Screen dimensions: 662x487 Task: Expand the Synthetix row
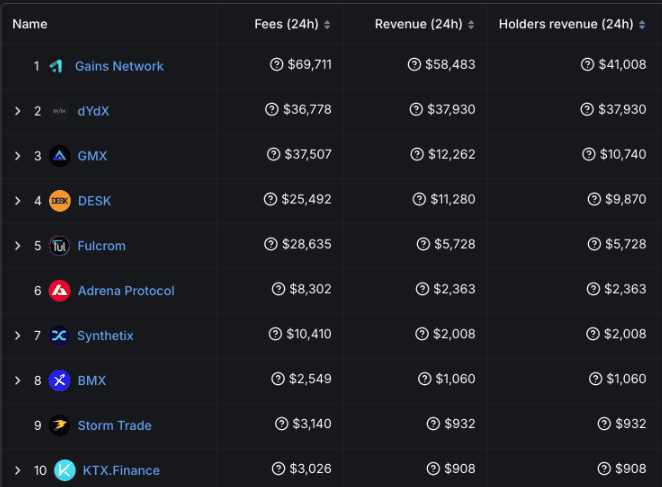click(17, 336)
